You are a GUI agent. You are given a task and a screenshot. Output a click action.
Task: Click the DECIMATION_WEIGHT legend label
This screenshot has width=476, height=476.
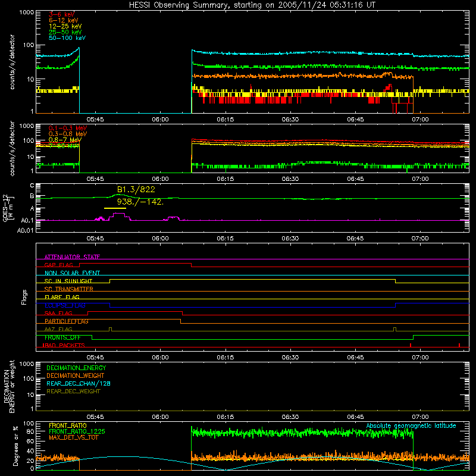(x=76, y=375)
